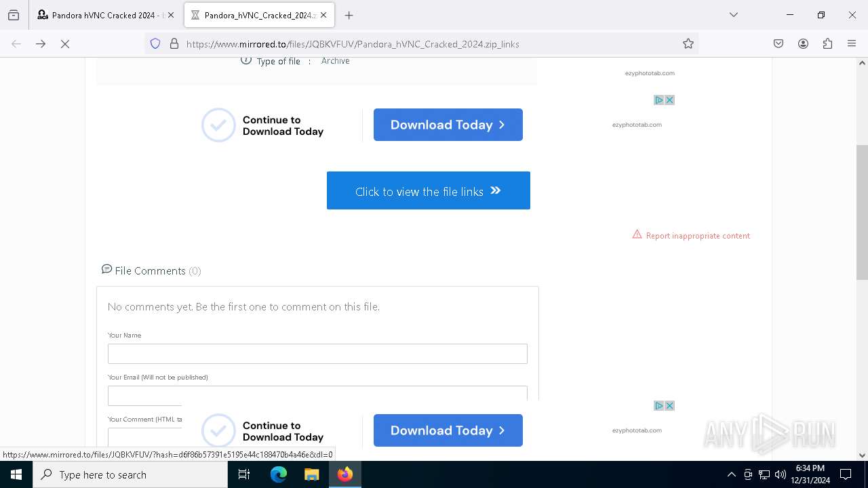Open Save to Pocket button

pos(778,43)
